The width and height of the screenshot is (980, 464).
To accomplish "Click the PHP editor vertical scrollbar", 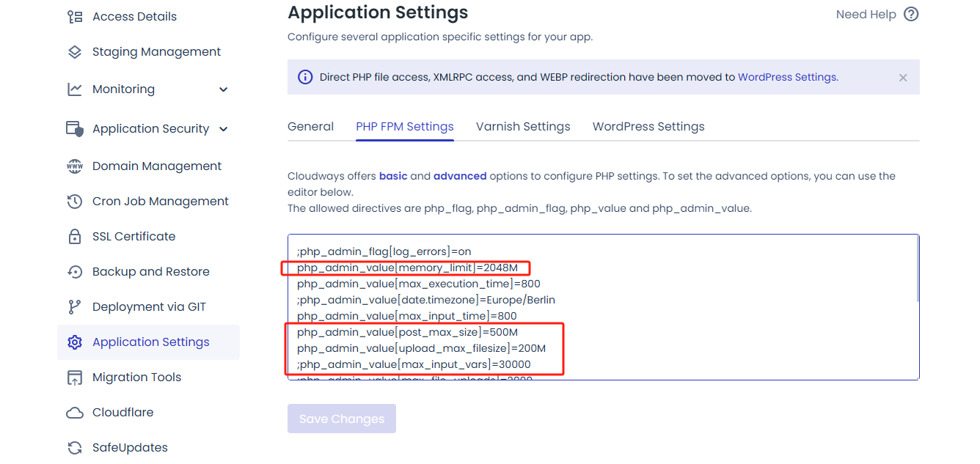I will coord(917,271).
